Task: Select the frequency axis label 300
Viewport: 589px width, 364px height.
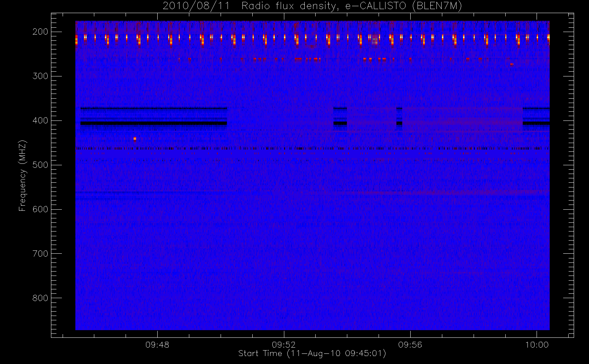Action: pyautogui.click(x=40, y=76)
